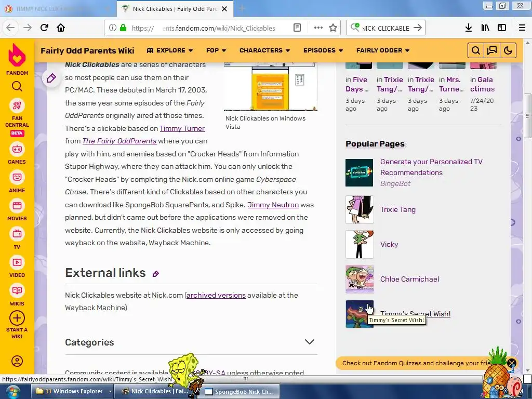Click the green padlock security icon

click(123, 28)
